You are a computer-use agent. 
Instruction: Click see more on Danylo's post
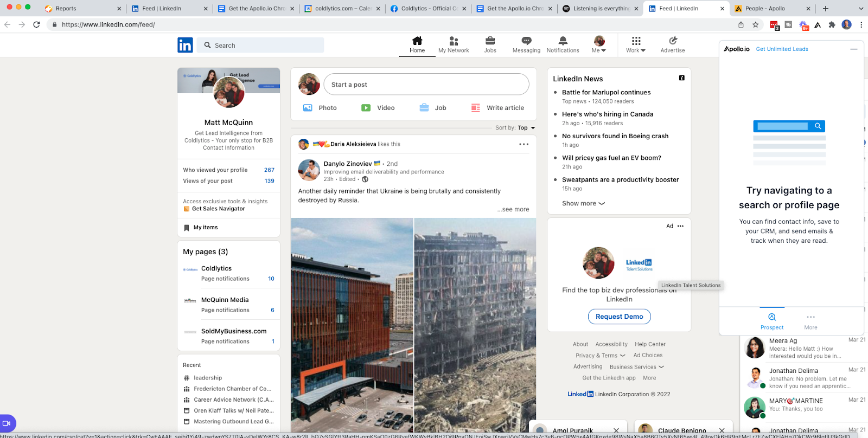(x=513, y=209)
